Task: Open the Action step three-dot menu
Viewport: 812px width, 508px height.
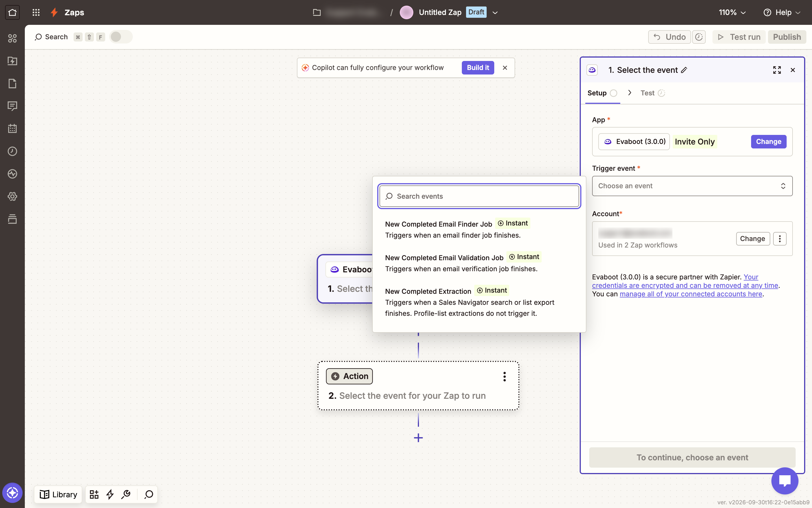Action: [504, 377]
